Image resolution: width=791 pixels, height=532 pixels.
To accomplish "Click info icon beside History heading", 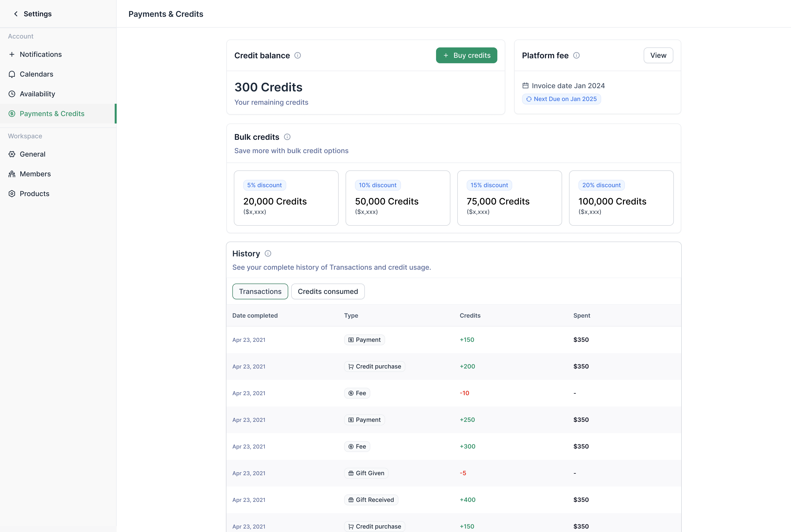I will [x=267, y=253].
